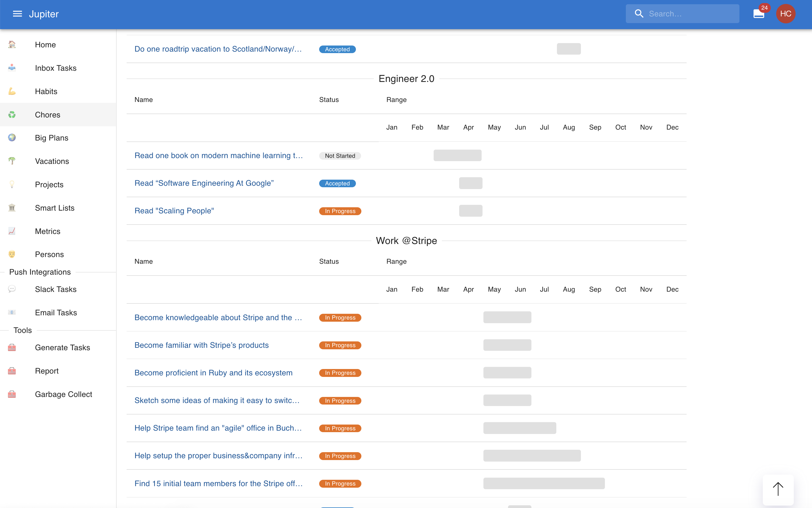Click the Metrics chart icon
This screenshot has width=812, height=508.
click(x=12, y=231)
